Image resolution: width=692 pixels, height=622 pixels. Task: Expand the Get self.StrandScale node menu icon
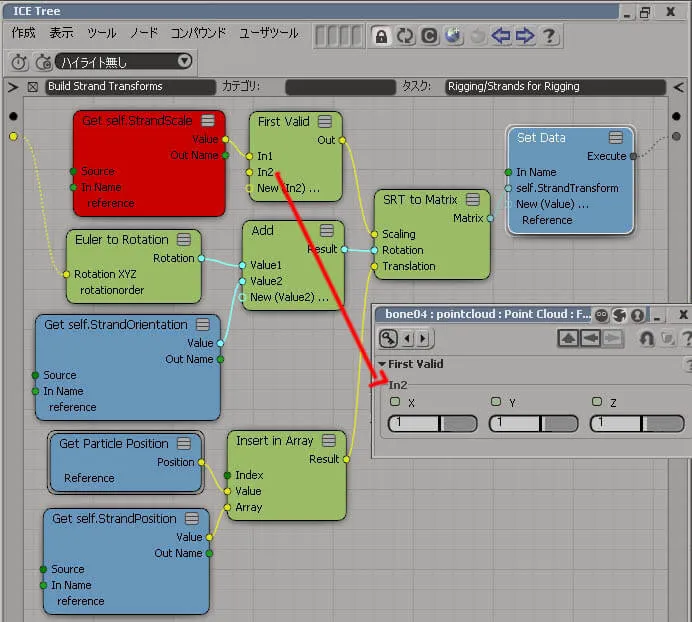208,121
